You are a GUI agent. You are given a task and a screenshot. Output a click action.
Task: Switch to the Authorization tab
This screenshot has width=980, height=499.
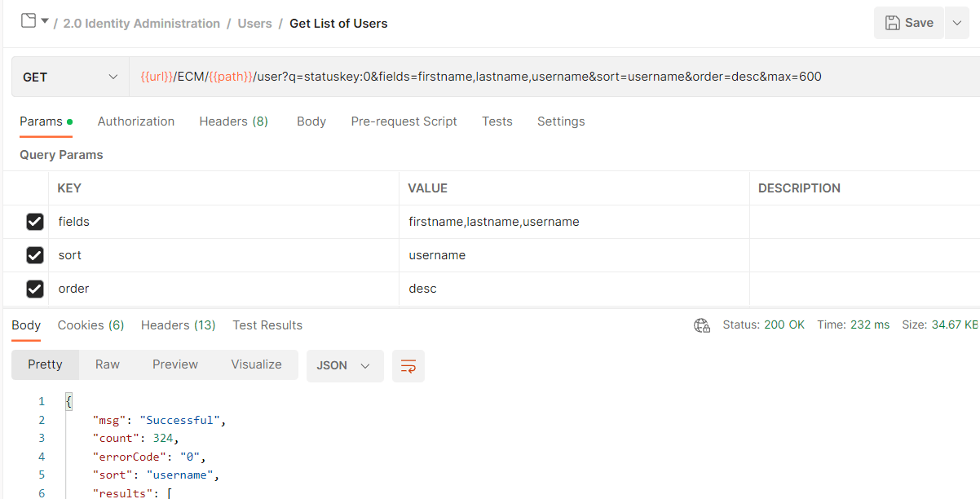(x=135, y=121)
